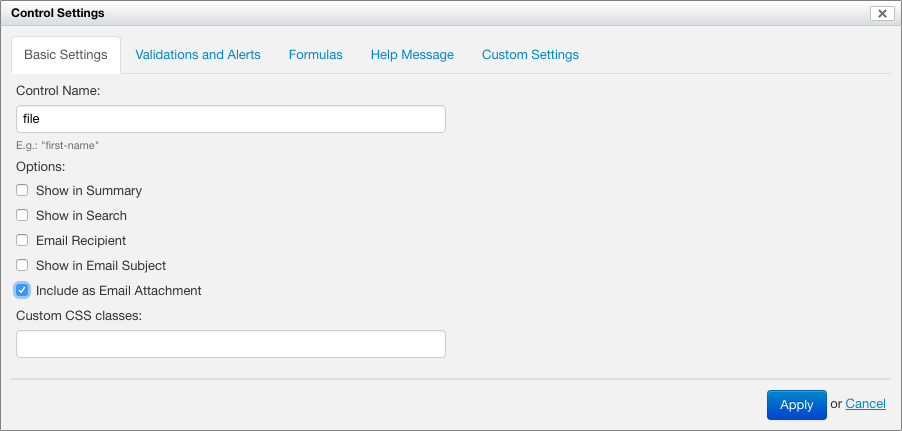Check the Email Recipient option
The height and width of the screenshot is (431, 902).
(22, 240)
